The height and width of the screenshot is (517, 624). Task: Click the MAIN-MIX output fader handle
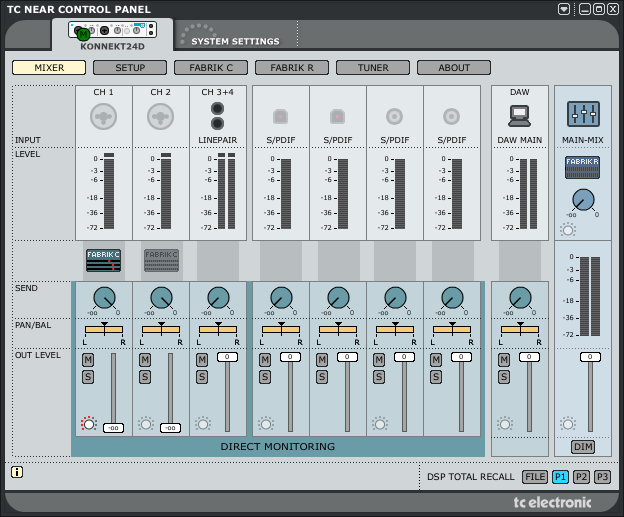(590, 357)
